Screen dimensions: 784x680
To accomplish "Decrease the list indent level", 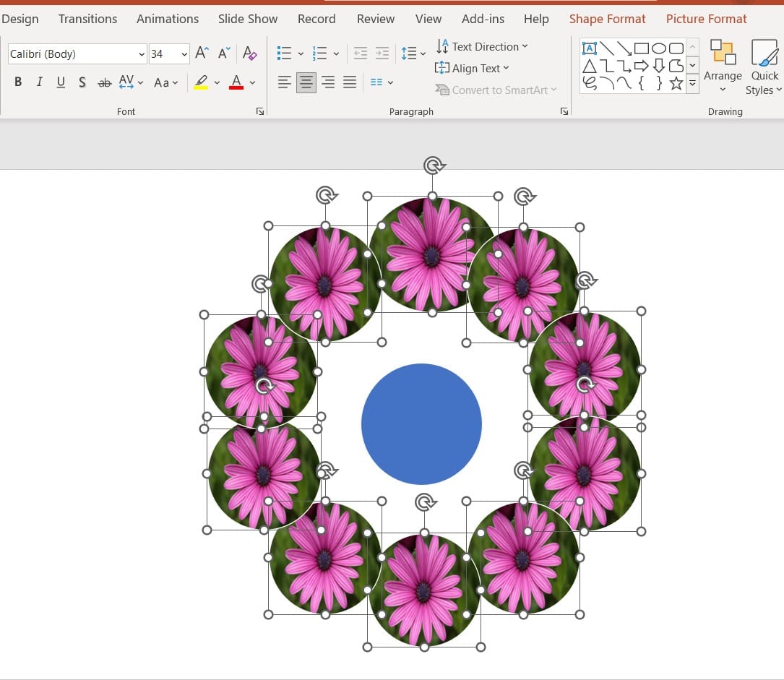I will tap(360, 53).
